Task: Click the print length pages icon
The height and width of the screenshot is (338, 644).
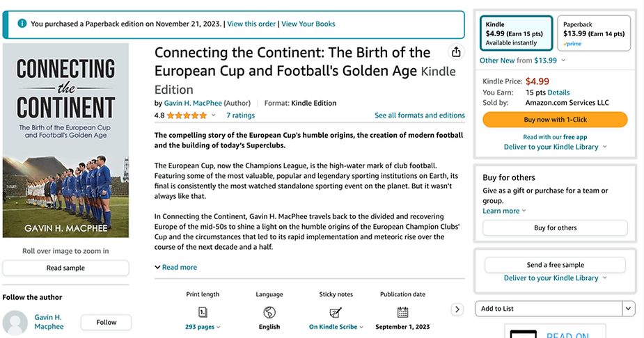Action: click(x=203, y=312)
